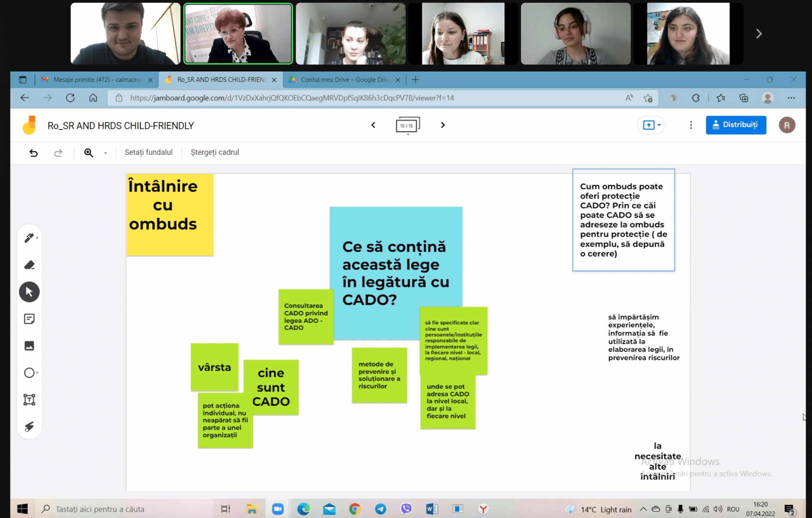The image size is (812, 518).
Task: Switch to the Mesaje primite Gmail tab
Action: click(97, 80)
